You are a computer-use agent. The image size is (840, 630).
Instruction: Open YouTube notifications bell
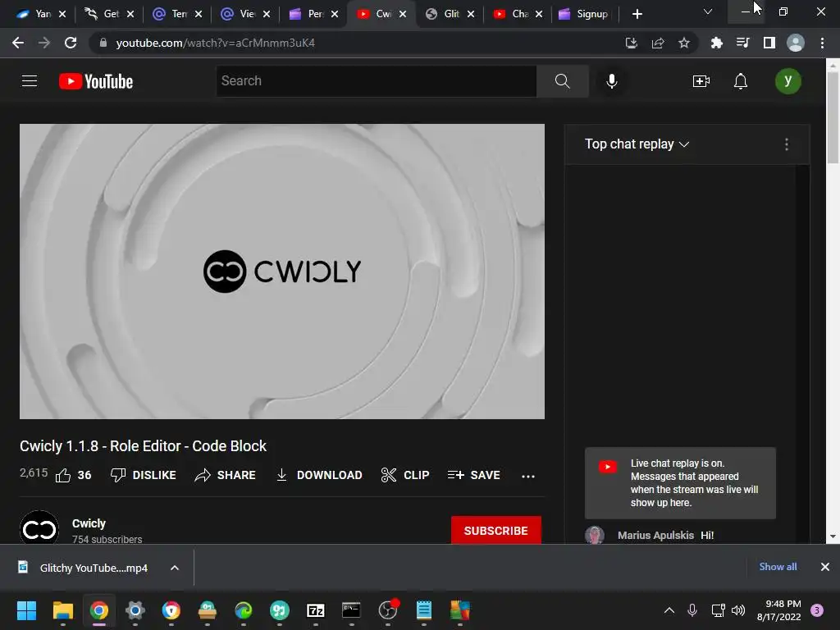click(x=741, y=81)
